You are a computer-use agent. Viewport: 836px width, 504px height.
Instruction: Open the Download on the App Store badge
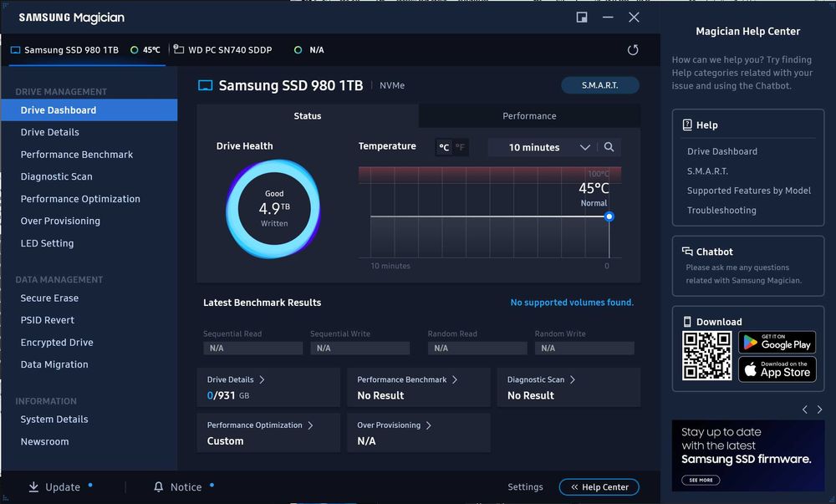click(777, 369)
